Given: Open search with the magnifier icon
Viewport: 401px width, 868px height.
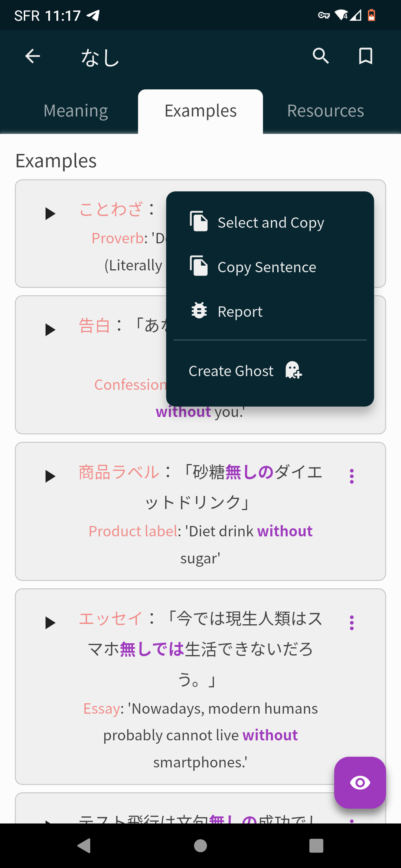Looking at the screenshot, I should pyautogui.click(x=321, y=56).
